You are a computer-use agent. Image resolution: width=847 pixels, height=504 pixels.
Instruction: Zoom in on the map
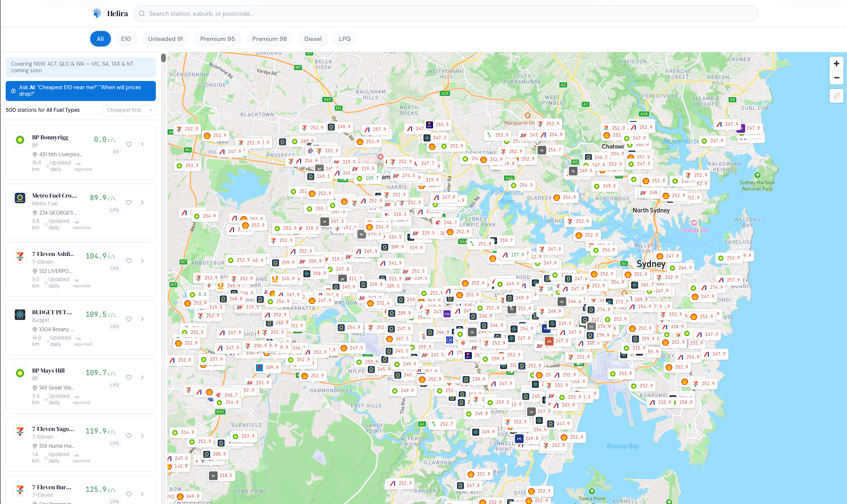[x=836, y=64]
